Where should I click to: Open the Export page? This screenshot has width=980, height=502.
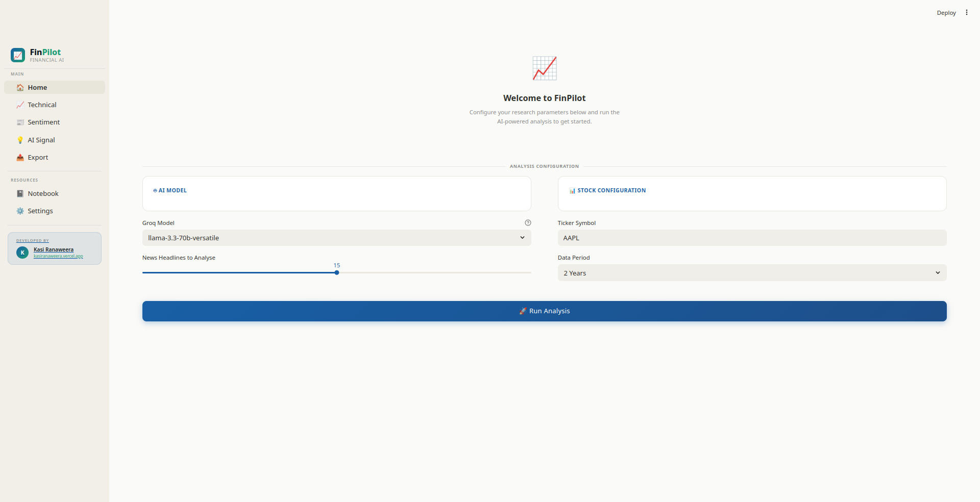[55, 158]
